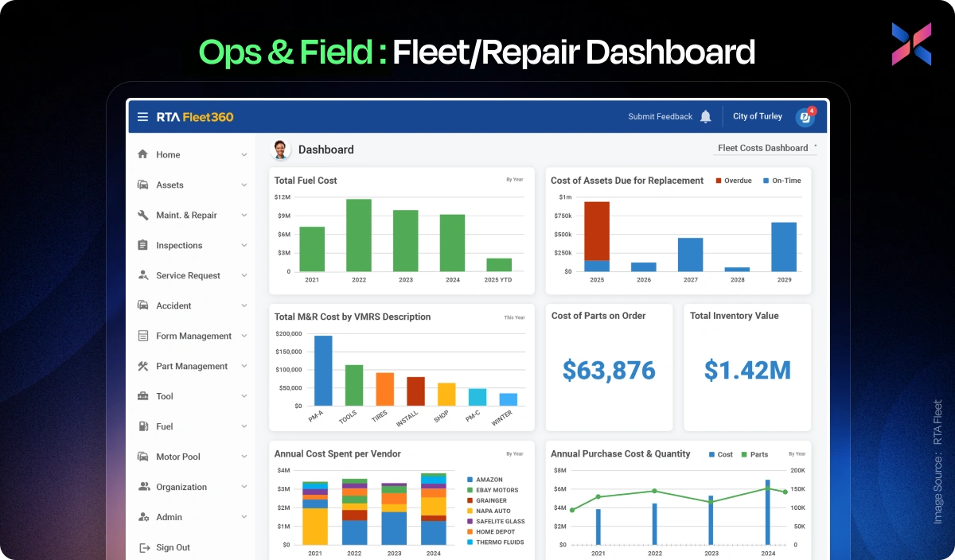
Task: Click the 2029 on-time replacement bar
Action: point(784,247)
